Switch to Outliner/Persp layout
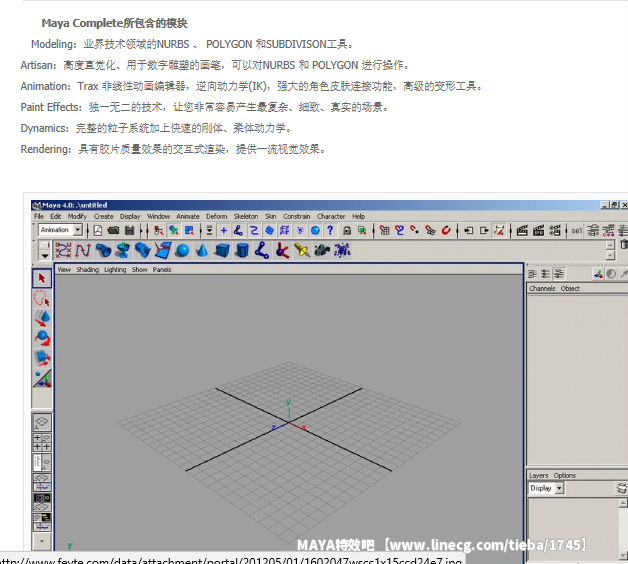628x564 pixels. 42,462
